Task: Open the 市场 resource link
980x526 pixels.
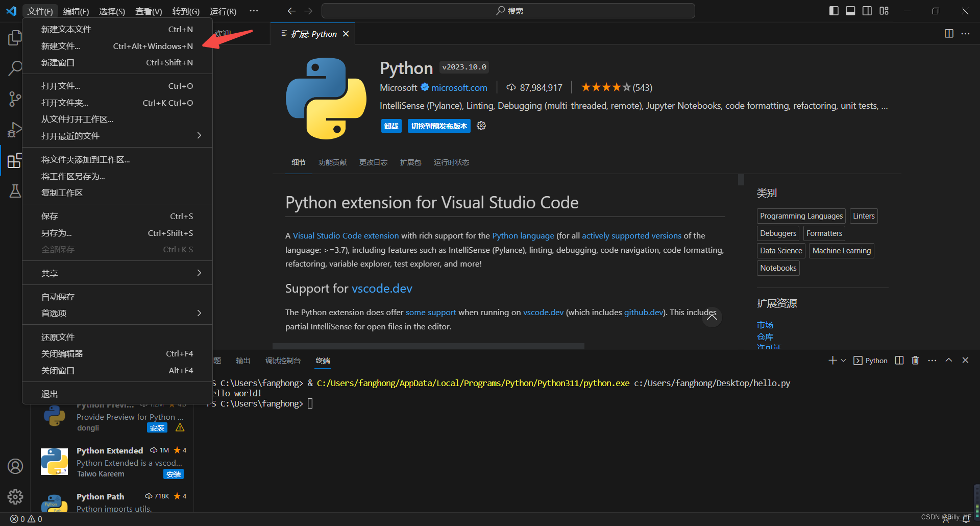Action: (765, 325)
